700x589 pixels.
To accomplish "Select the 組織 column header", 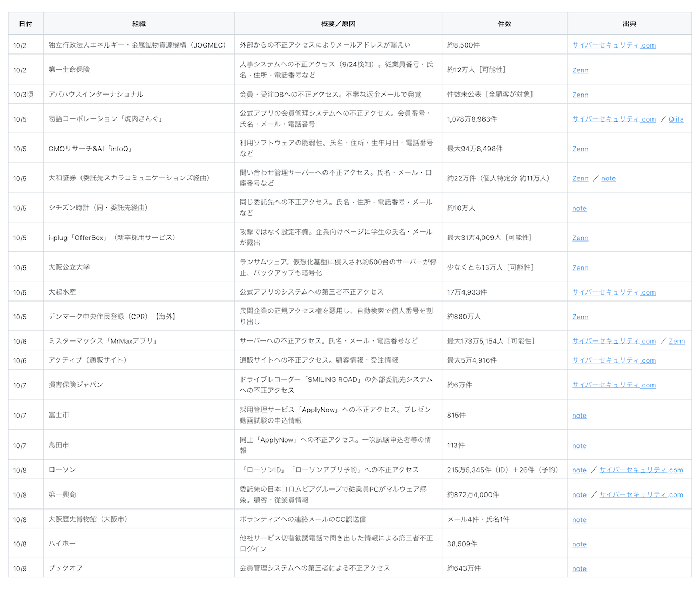I will (x=139, y=24).
